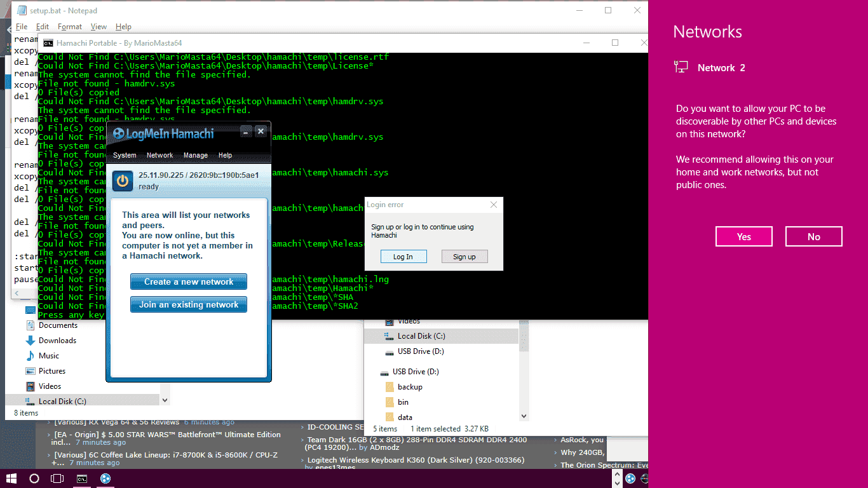Select Downloads in left Explorer tree

[57, 341]
